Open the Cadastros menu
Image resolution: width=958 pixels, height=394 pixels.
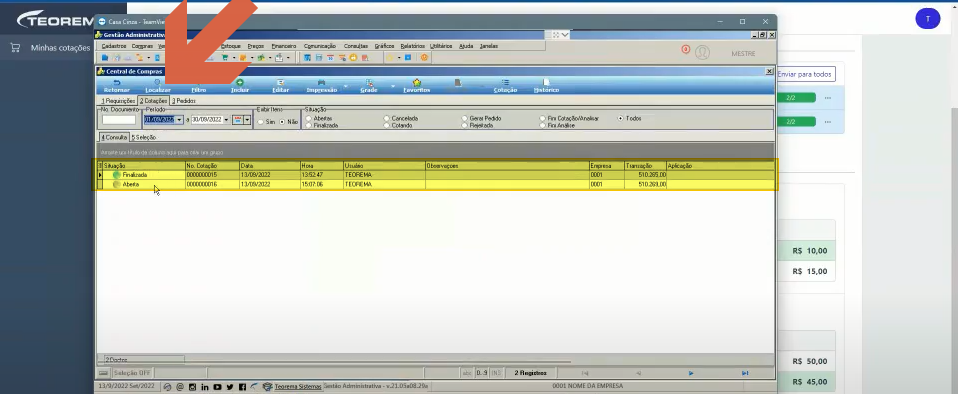pos(114,46)
